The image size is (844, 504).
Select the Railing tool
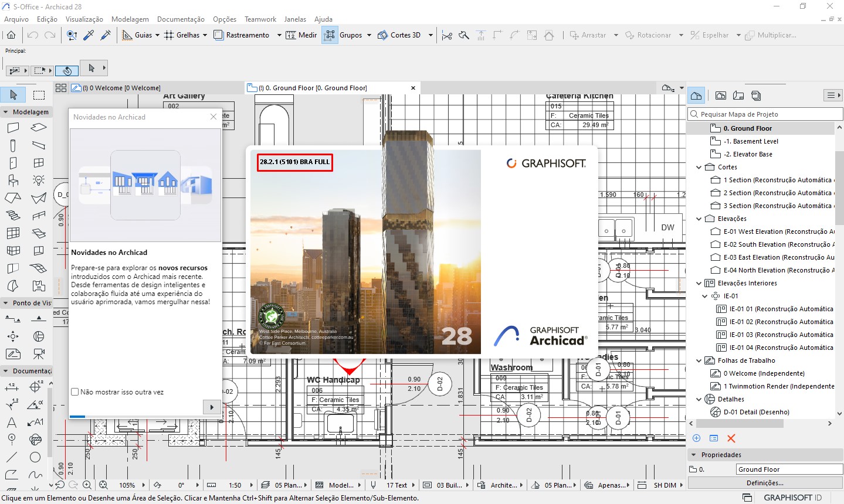39,216
